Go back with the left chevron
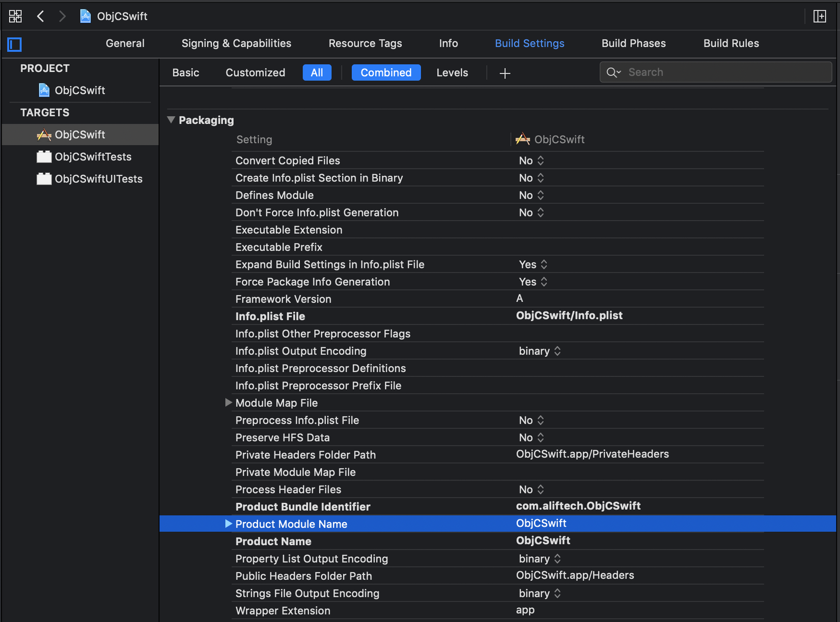The image size is (840, 622). (41, 16)
